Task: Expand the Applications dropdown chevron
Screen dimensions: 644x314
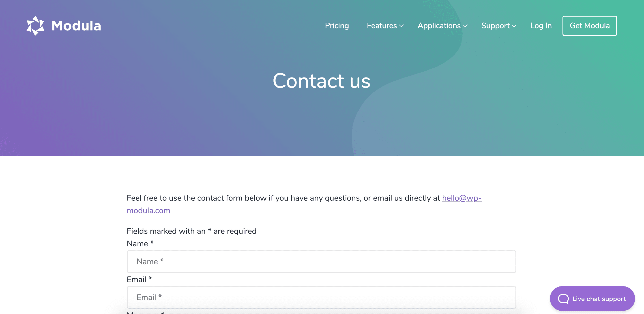Action: coord(465,26)
